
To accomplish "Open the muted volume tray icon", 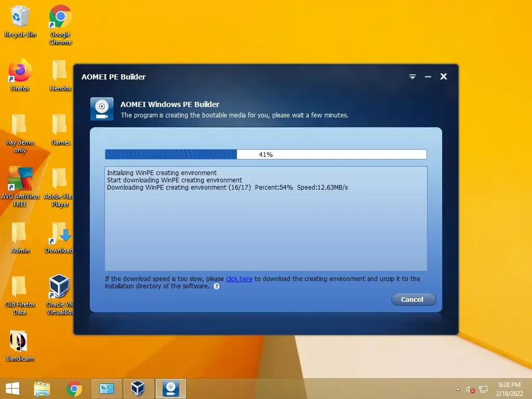I will click(470, 390).
